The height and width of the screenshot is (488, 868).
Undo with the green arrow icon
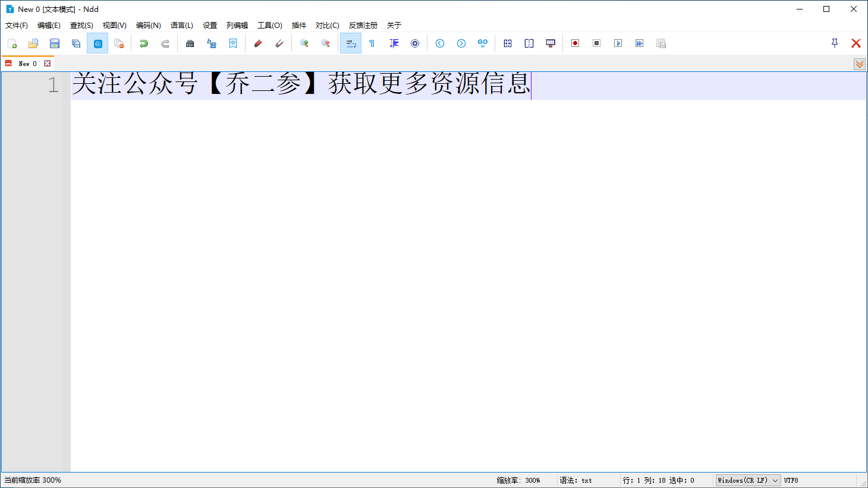[144, 43]
